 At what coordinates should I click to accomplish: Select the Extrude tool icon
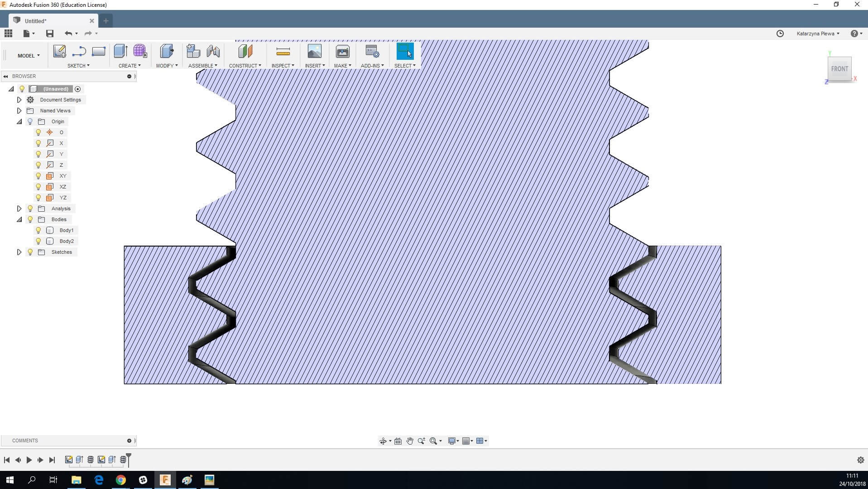click(120, 51)
